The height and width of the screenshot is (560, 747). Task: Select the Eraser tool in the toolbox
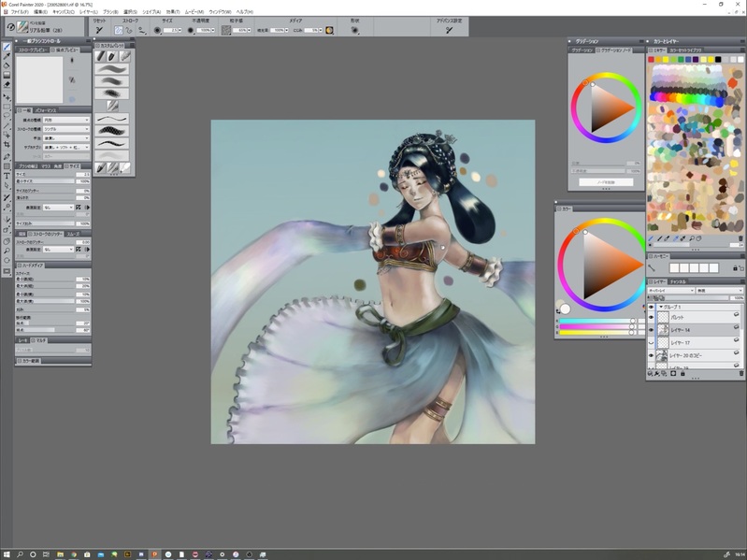tap(7, 84)
